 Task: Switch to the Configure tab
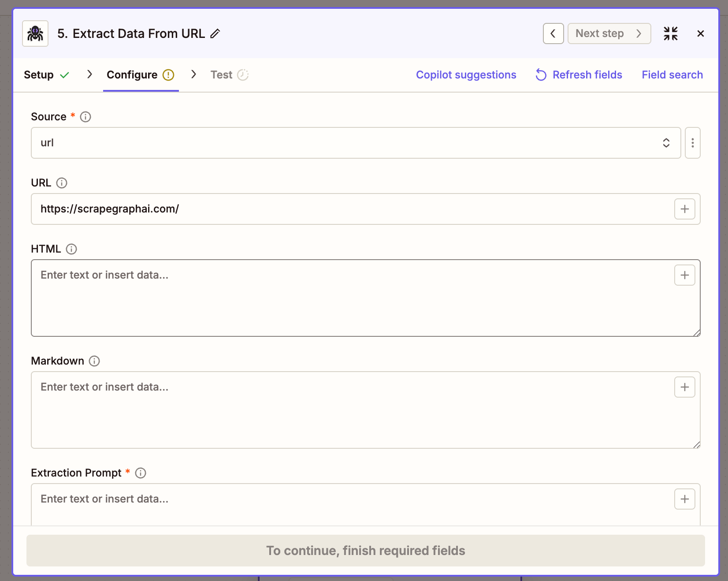tap(141, 75)
